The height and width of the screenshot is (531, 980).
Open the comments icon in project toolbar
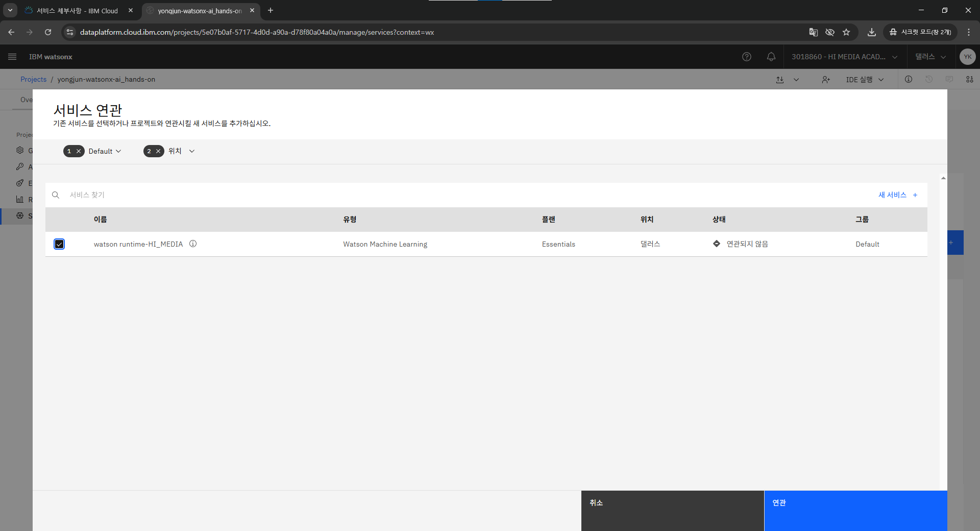coord(949,79)
